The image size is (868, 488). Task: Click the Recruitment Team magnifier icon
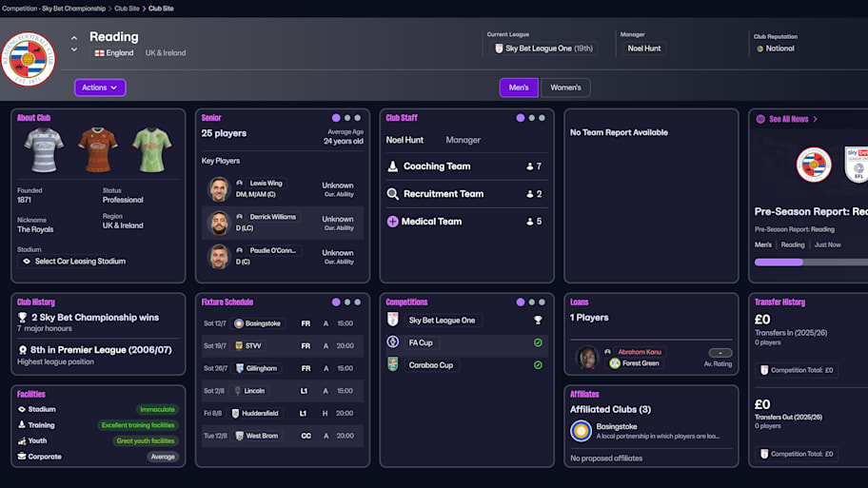(x=393, y=194)
